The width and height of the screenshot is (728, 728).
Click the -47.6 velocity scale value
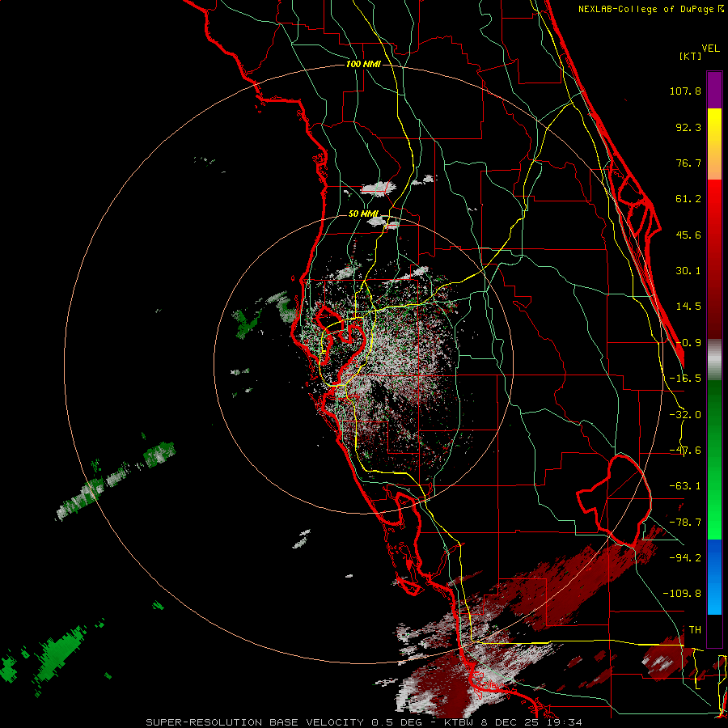click(x=685, y=451)
